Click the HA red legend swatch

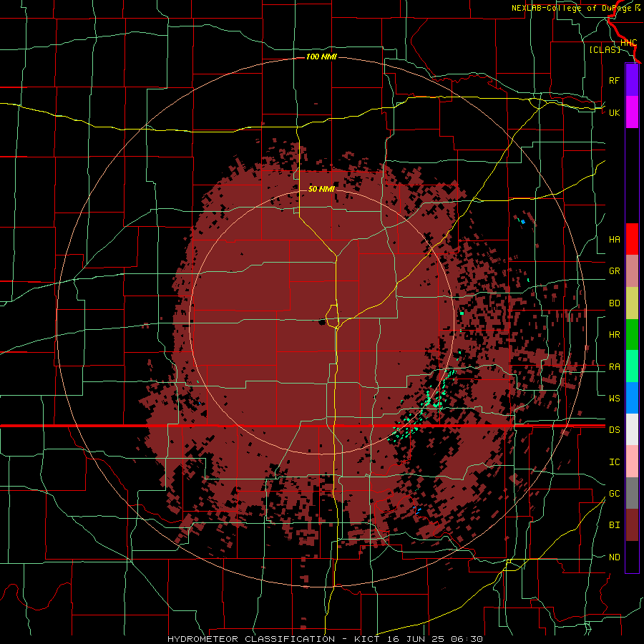pyautogui.click(x=632, y=239)
